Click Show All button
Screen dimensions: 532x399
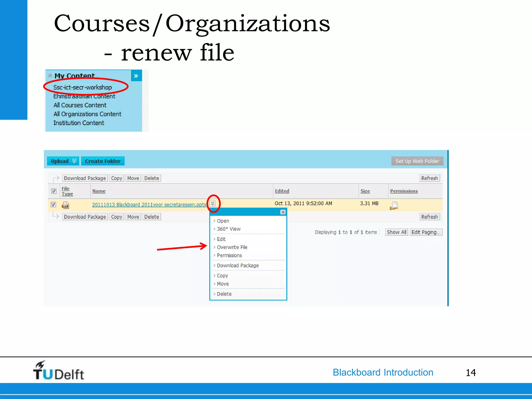point(397,232)
